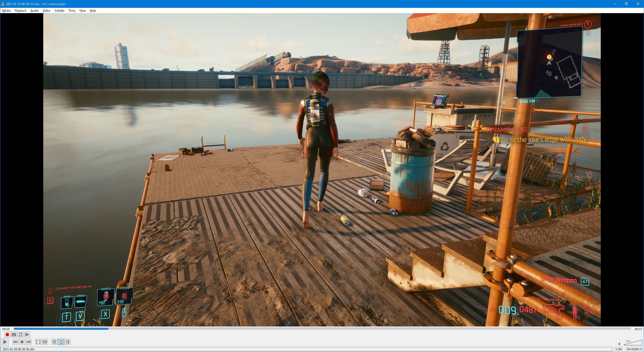Screen dimensions: 644x352
Task: Toggle the loop-one repeat mode
Action: [61, 342]
